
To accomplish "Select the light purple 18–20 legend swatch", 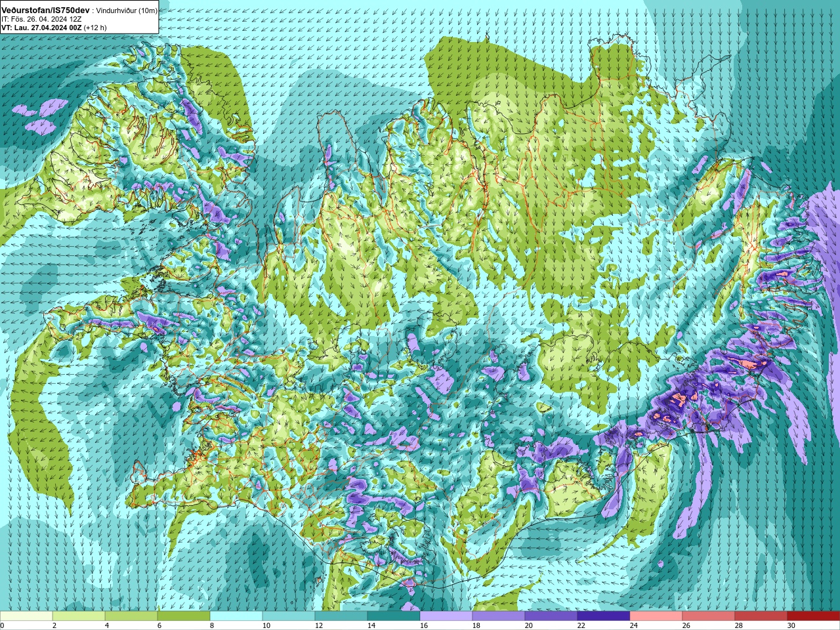I will [499, 616].
